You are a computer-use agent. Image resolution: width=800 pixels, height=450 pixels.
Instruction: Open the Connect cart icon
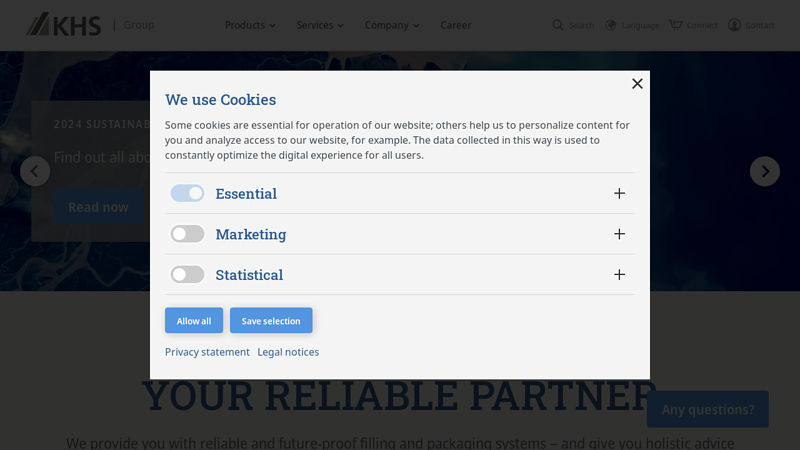[676, 25]
